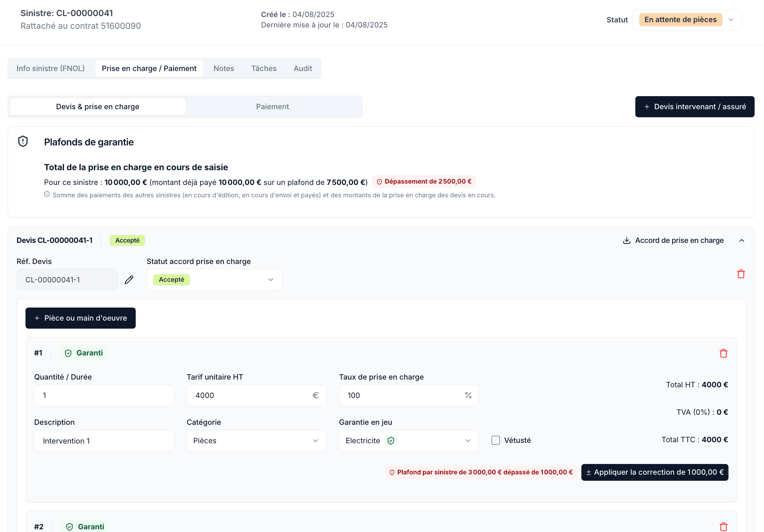Add a Pièce ou main d'oeuvre

[80, 318]
